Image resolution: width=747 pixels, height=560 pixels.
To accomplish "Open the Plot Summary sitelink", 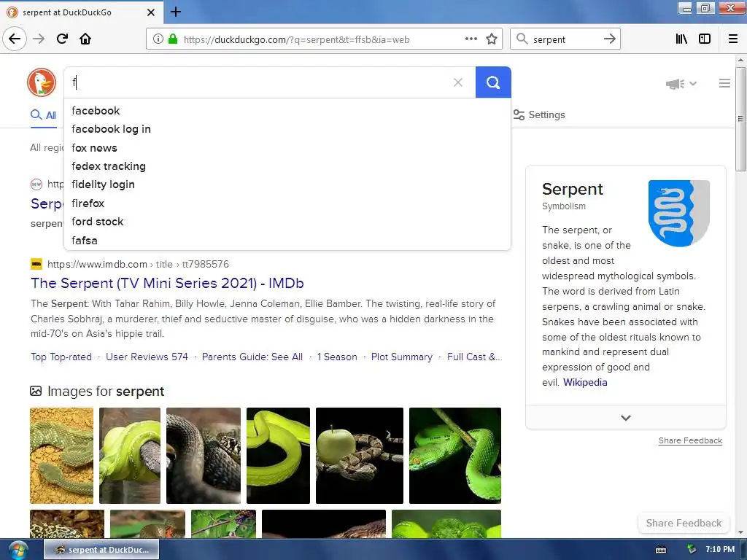I will click(x=402, y=357).
